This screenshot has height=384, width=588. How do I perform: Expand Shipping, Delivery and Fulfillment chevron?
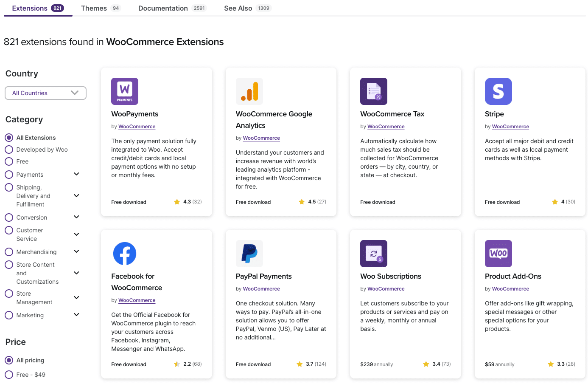point(76,196)
